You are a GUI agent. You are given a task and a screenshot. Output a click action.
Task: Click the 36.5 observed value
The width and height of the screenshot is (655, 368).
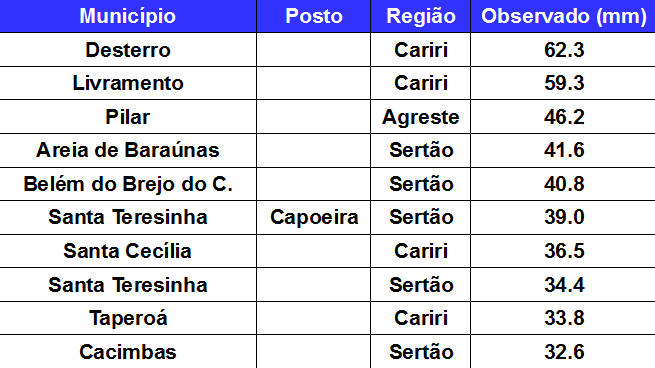click(x=564, y=251)
